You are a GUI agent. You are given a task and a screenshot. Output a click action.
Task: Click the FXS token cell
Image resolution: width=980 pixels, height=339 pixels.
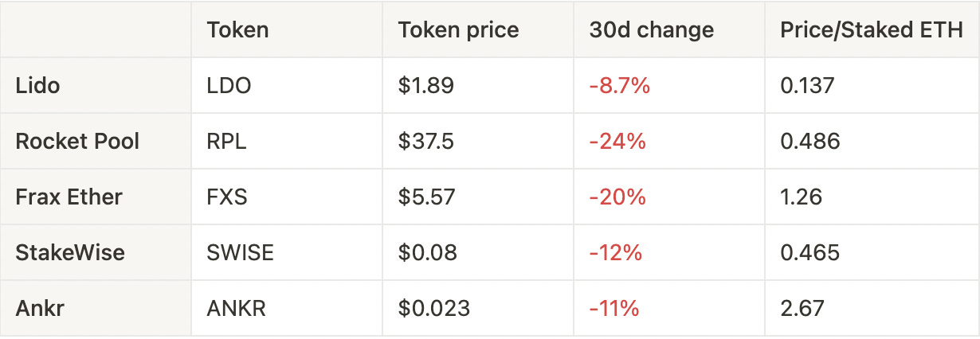click(227, 197)
